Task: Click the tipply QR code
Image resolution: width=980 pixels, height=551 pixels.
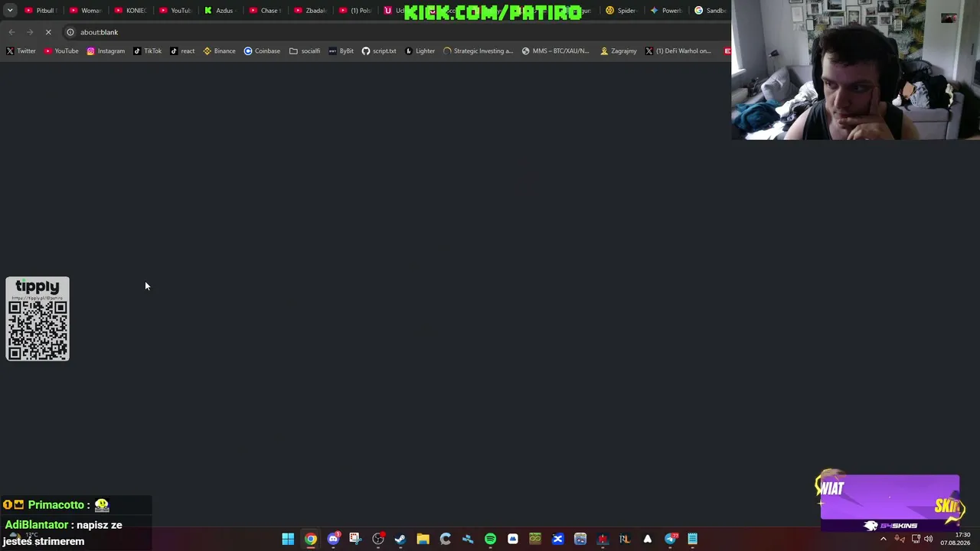Action: (x=38, y=330)
